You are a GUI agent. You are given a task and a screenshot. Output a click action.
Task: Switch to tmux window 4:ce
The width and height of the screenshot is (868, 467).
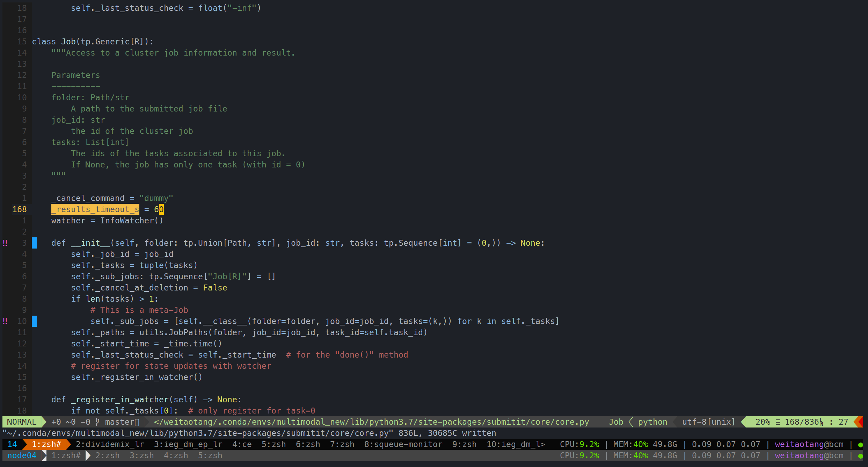(242, 444)
